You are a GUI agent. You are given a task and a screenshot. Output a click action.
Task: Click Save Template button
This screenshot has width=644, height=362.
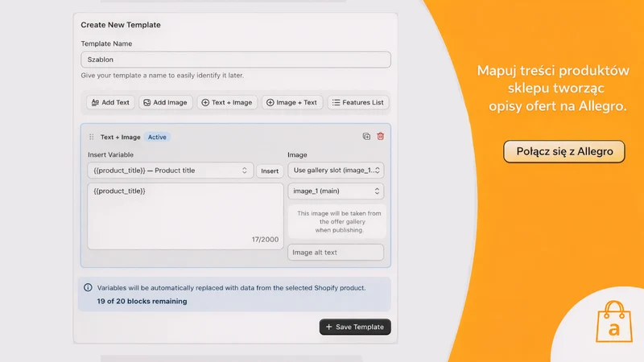coord(355,327)
